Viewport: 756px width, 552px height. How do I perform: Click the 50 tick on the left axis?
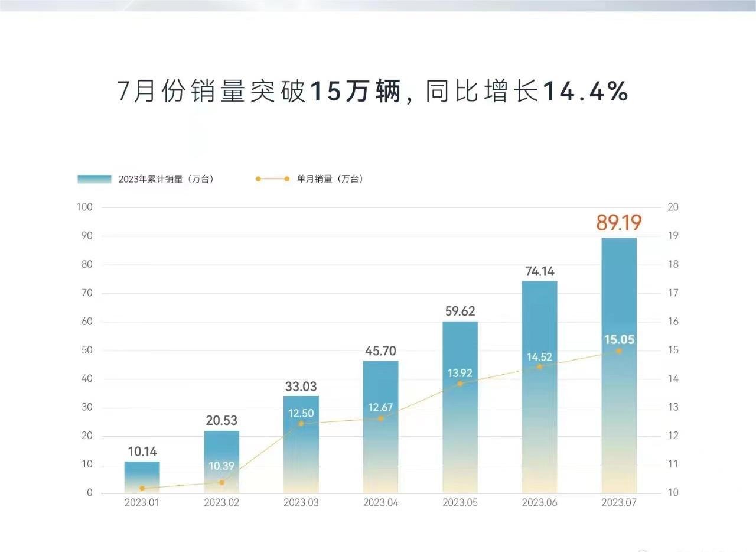87,350
